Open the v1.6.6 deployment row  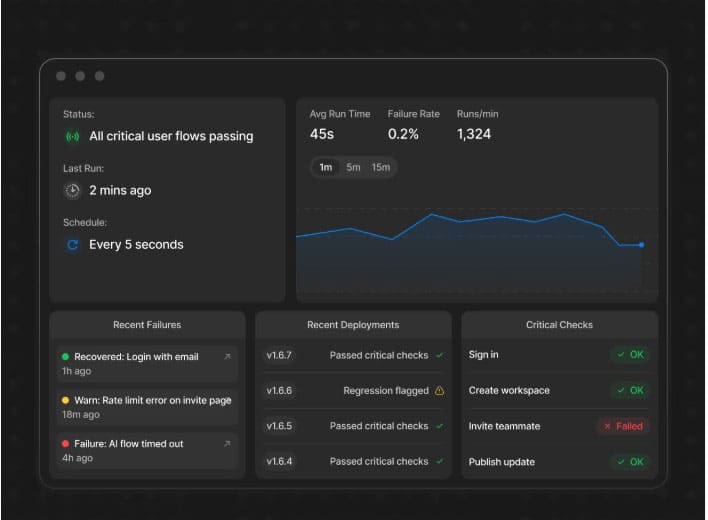click(x=354, y=391)
